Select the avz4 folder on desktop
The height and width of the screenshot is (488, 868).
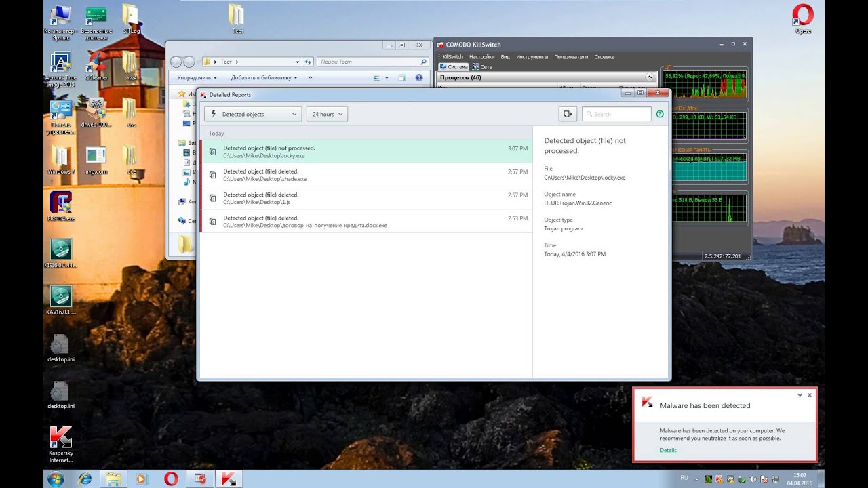131,66
